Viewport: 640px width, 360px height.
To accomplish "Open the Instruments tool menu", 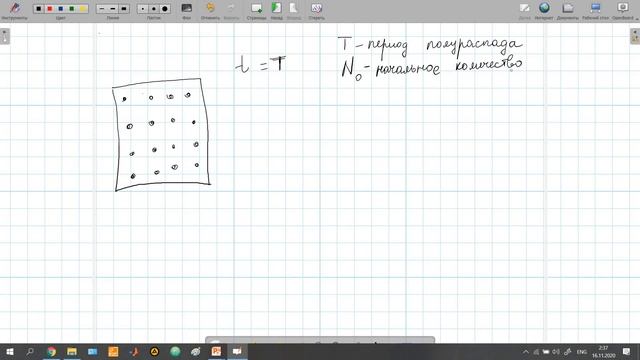I will tap(14, 10).
